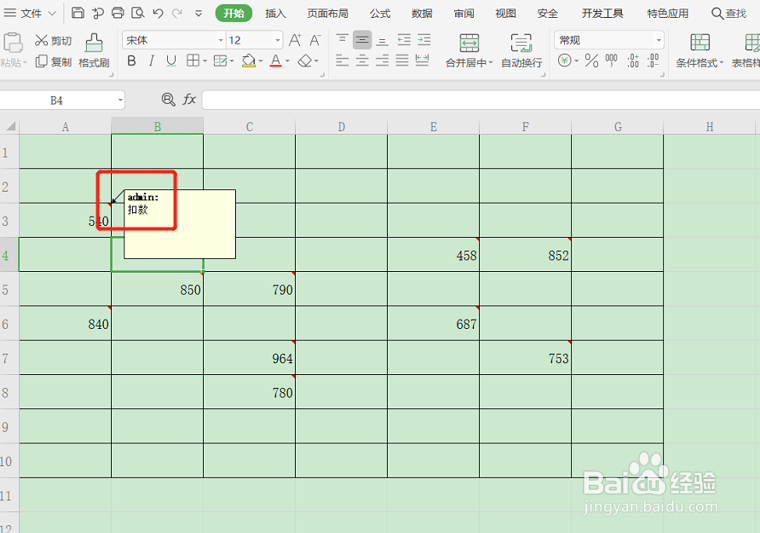Click the percent style icon
Image resolution: width=760 pixels, height=533 pixels.
(591, 61)
